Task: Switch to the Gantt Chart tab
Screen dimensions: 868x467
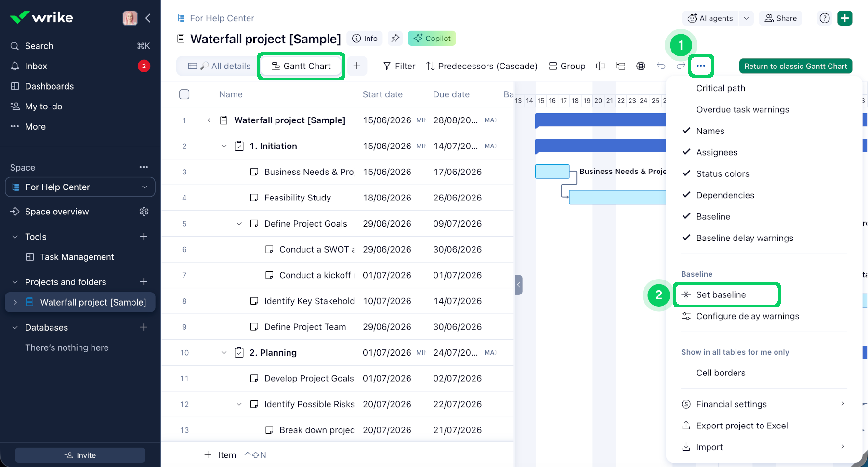Action: [x=302, y=66]
